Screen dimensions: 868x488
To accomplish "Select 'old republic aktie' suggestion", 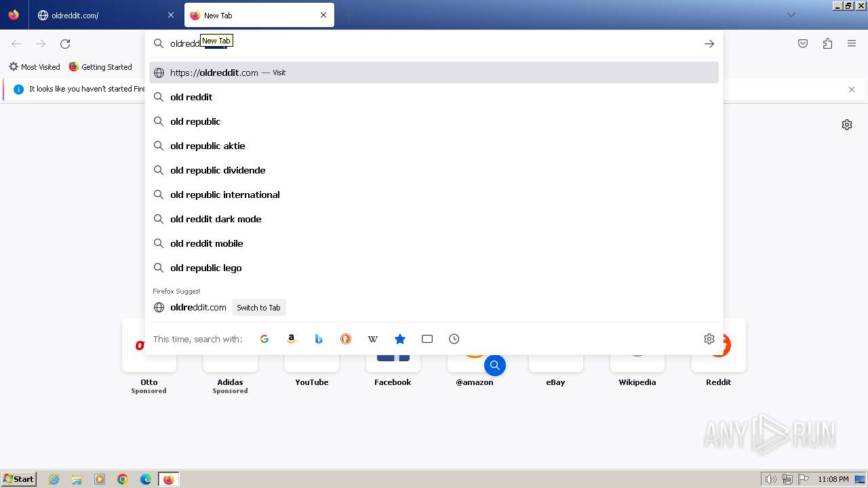I will [x=434, y=146].
